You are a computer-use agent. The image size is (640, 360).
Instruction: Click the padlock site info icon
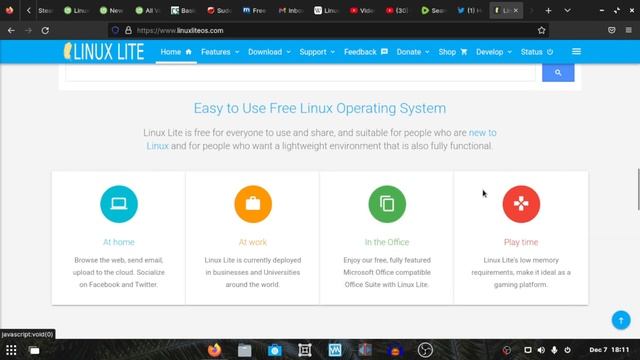click(x=128, y=30)
